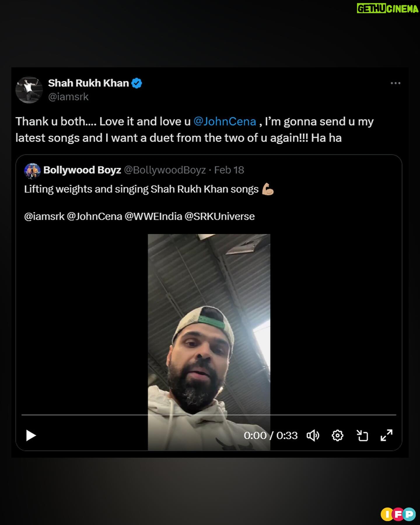Open video in picture-in-picture mode
This screenshot has height=525, width=420.
point(362,435)
